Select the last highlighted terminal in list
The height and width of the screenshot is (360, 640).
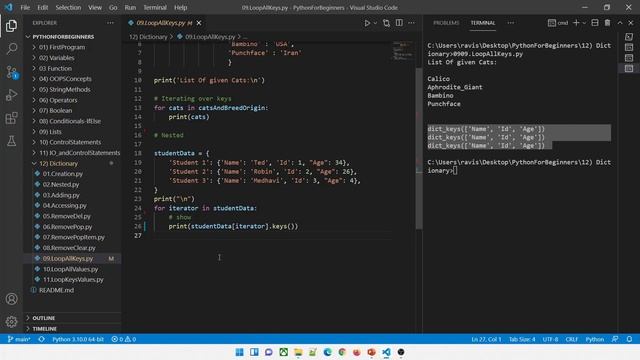point(629,68)
